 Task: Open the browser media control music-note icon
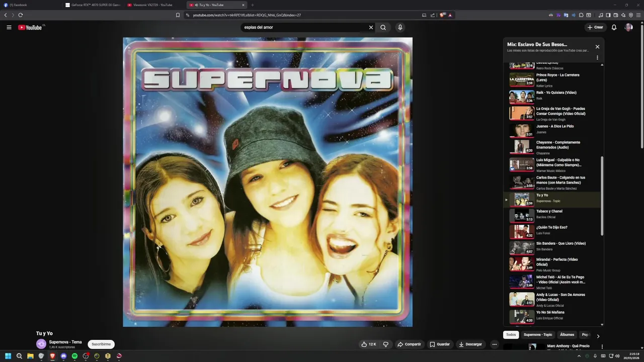coord(601,15)
